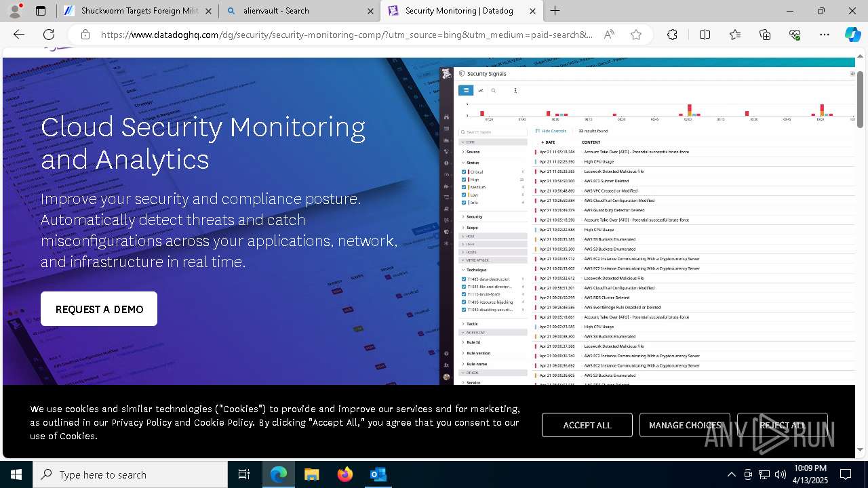Viewport: 868px width, 488px height.
Task: Go back to the previous page
Action: tap(19, 35)
